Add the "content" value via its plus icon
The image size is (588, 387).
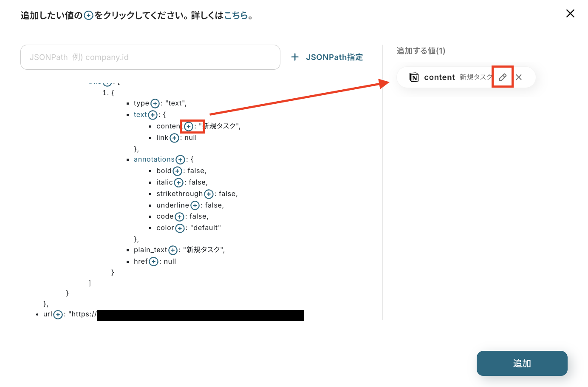[x=189, y=127]
